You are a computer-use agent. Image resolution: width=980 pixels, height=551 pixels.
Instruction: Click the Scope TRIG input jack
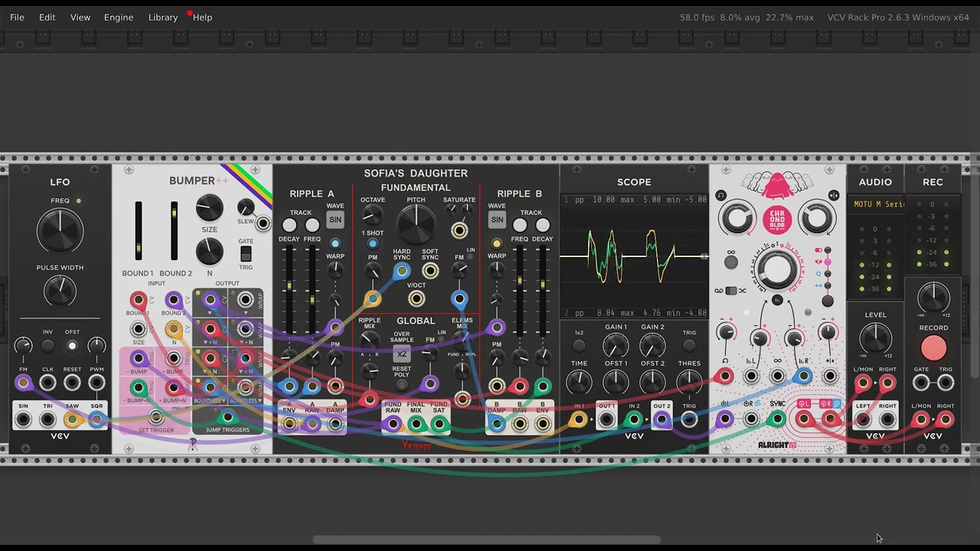(x=689, y=419)
